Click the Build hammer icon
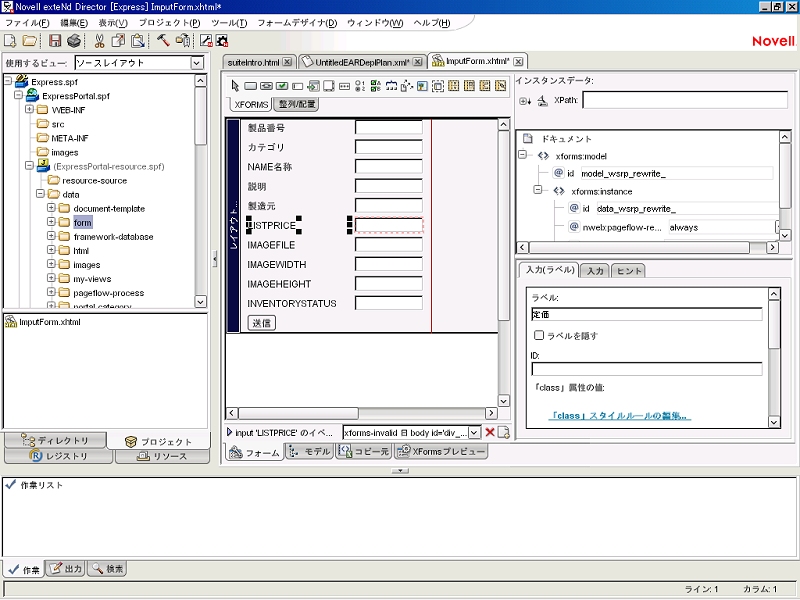Viewport: 800px width, 600px height. coord(163,40)
